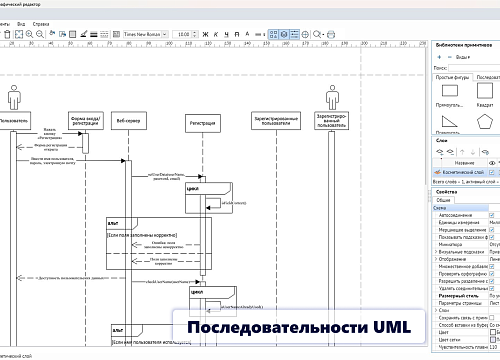Image resolution: width=500 pixels, height=360 pixels.
Task: Click the zoom out magnifier icon
Action: click(40, 34)
